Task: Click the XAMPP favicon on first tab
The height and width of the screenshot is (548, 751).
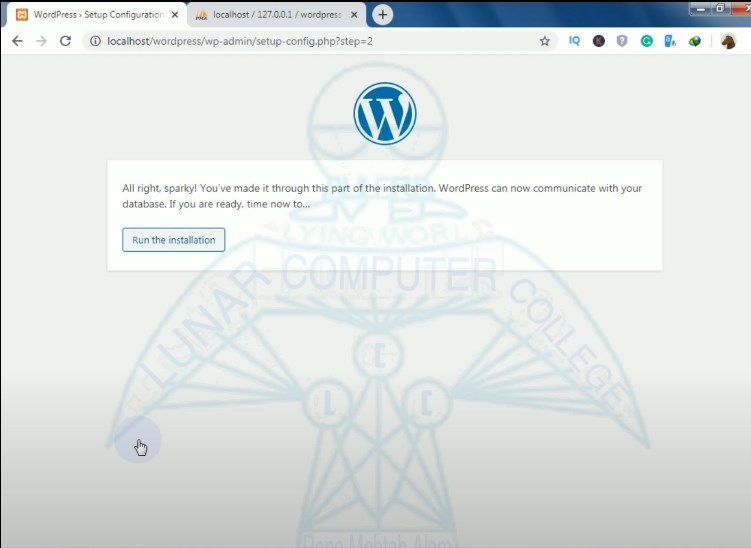Action: 22,15
